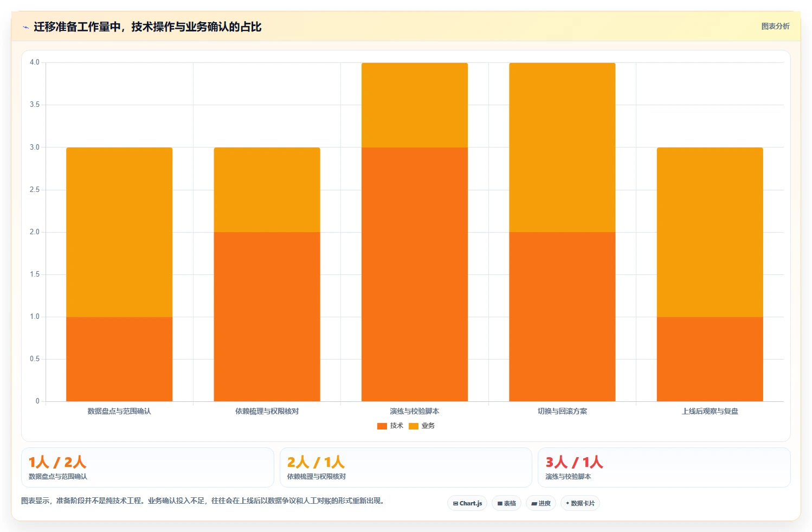Click the 表格 tag chip

[x=506, y=503]
